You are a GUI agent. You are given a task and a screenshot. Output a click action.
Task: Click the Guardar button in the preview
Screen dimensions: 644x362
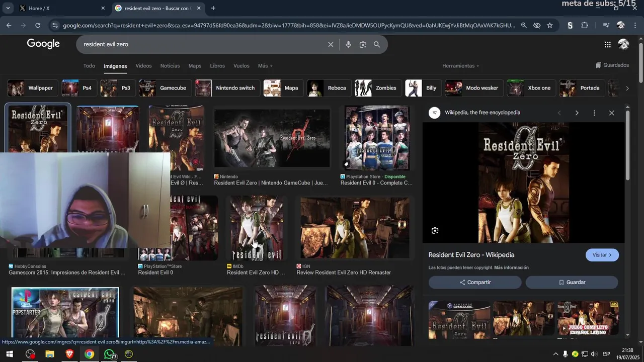coord(572,282)
